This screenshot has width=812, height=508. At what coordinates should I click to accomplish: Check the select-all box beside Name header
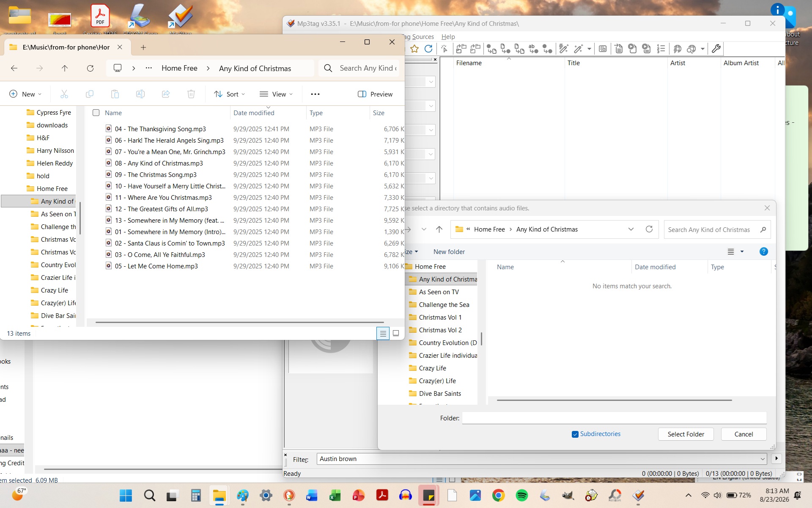click(96, 113)
